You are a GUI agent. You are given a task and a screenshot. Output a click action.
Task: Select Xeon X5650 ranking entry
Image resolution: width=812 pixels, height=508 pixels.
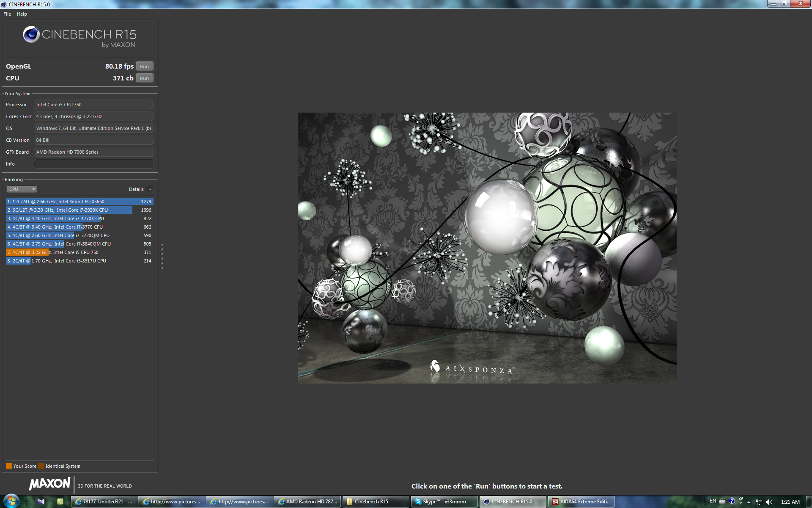79,202
